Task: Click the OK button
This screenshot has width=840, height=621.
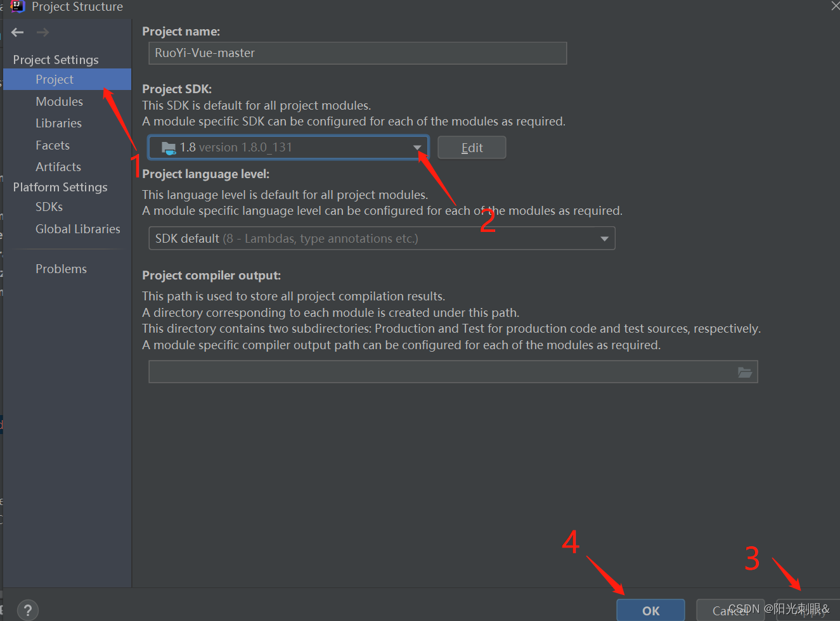Action: pos(650,610)
